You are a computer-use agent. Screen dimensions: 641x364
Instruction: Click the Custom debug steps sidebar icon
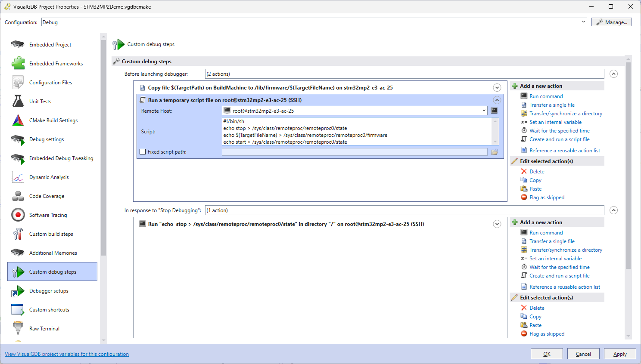click(x=18, y=271)
